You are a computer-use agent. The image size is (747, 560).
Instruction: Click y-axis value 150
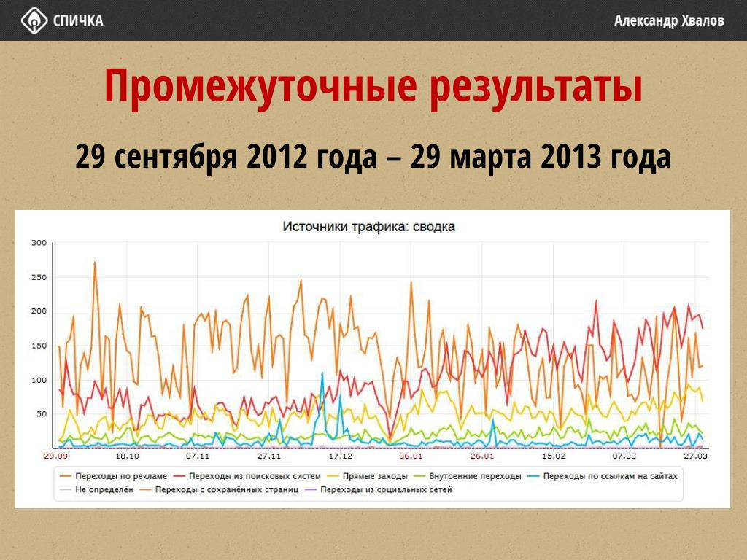(39, 346)
